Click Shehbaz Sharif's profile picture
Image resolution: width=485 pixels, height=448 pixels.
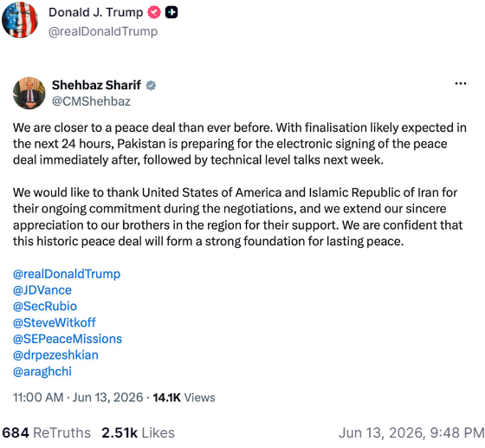pos(29,93)
